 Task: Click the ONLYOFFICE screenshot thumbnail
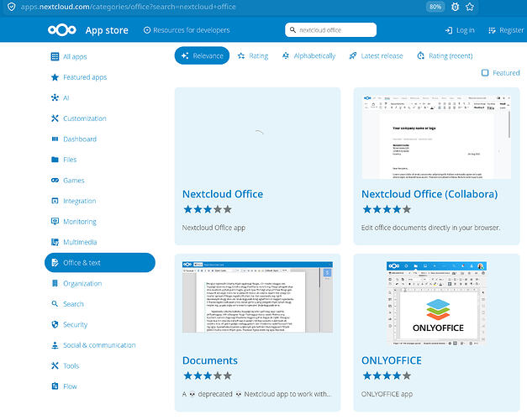(x=436, y=304)
